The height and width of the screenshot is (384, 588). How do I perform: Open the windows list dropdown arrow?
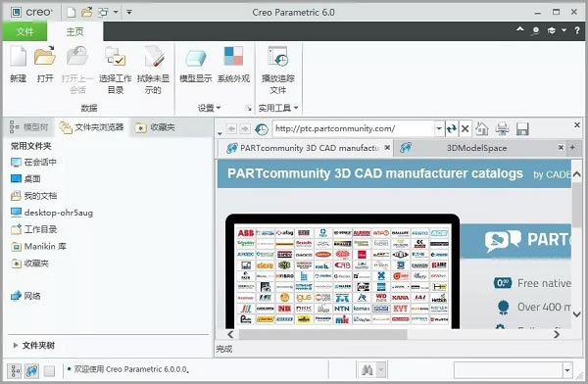pos(116,13)
